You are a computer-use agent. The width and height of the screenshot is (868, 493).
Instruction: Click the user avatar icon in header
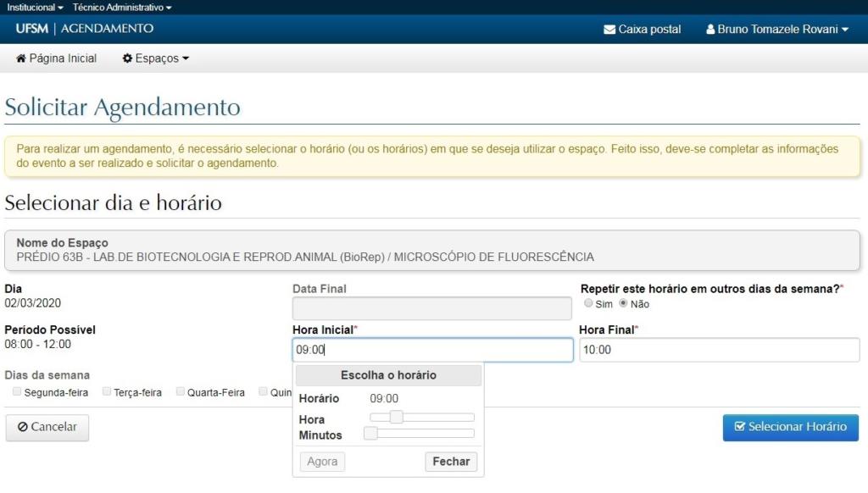pyautogui.click(x=710, y=30)
